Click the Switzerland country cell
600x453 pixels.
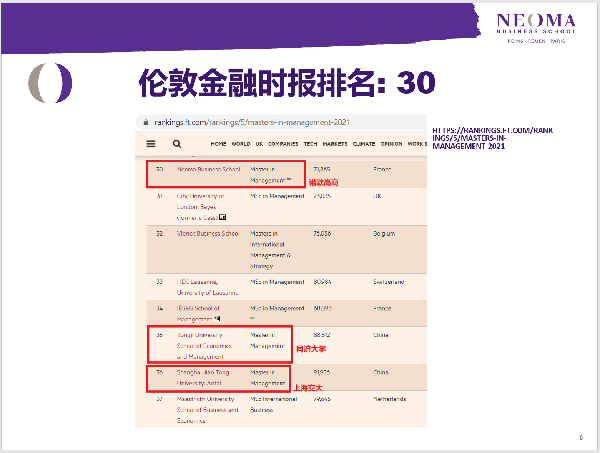(389, 282)
